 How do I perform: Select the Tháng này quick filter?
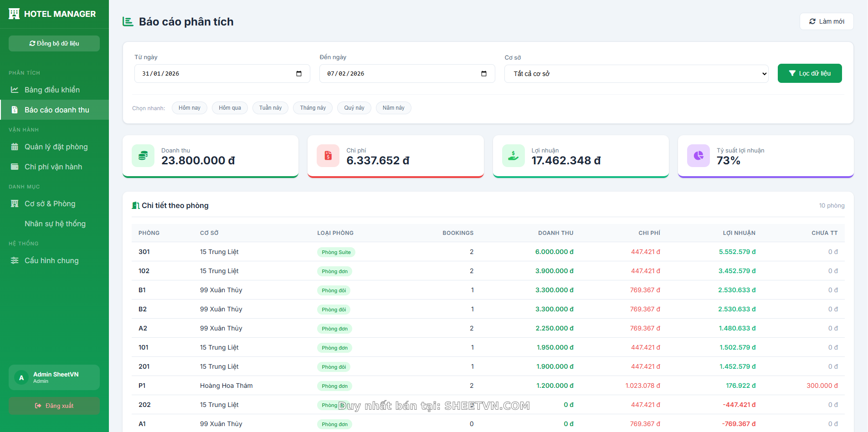(313, 108)
